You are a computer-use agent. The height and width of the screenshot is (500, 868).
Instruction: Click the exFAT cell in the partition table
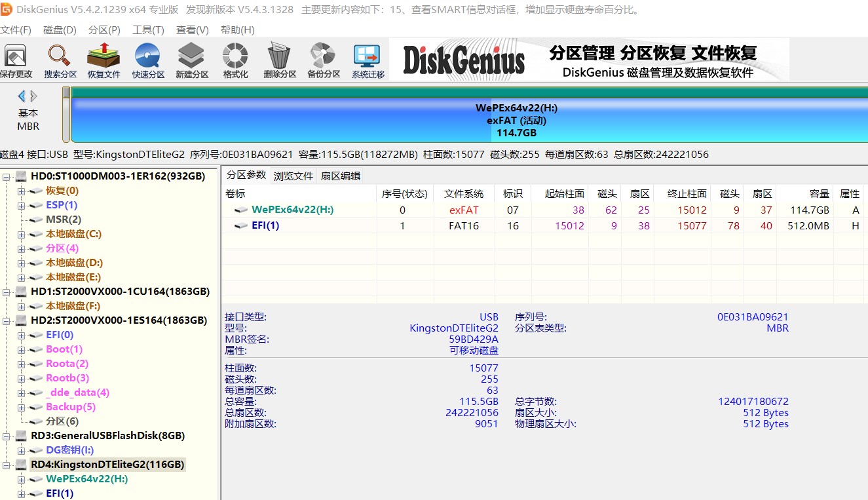point(464,210)
